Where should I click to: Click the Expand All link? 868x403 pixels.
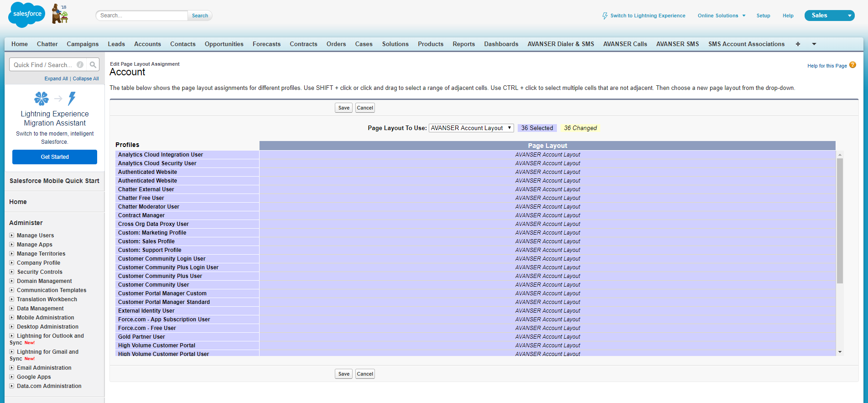56,79
